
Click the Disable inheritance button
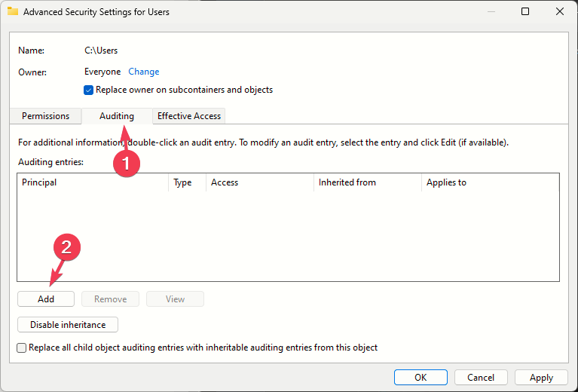click(68, 325)
